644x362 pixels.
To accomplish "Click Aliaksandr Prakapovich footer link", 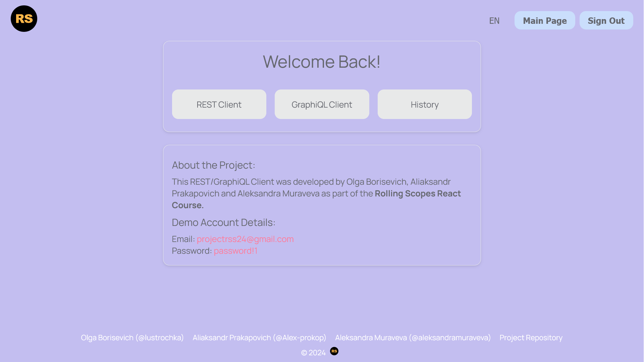I will pos(260,338).
